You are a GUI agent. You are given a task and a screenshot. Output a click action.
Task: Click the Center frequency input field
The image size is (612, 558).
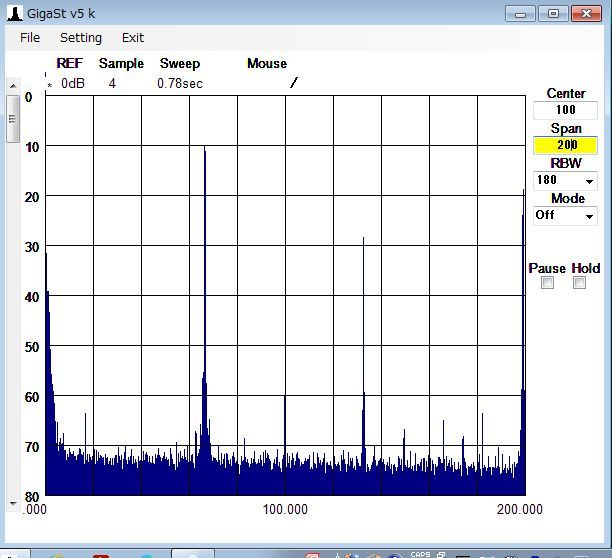[x=565, y=110]
